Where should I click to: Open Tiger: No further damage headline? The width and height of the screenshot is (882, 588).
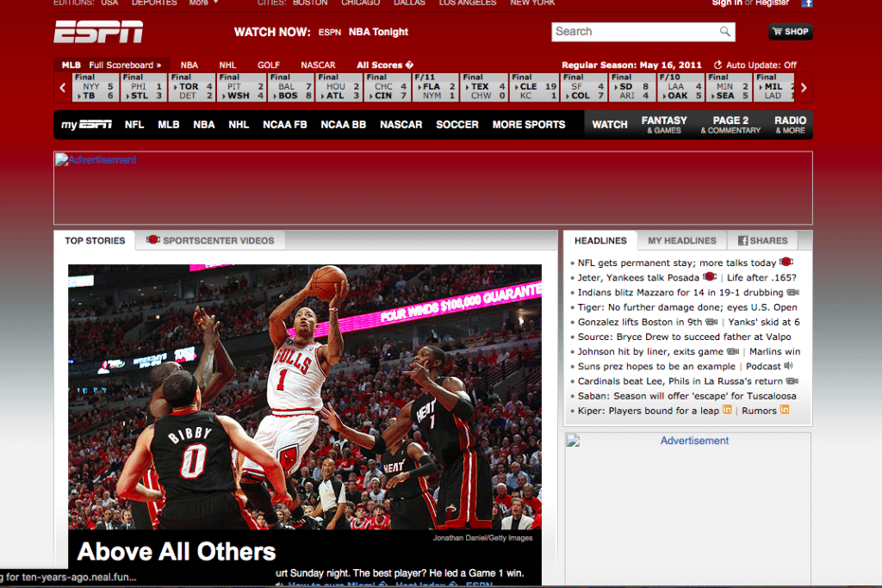(x=687, y=307)
